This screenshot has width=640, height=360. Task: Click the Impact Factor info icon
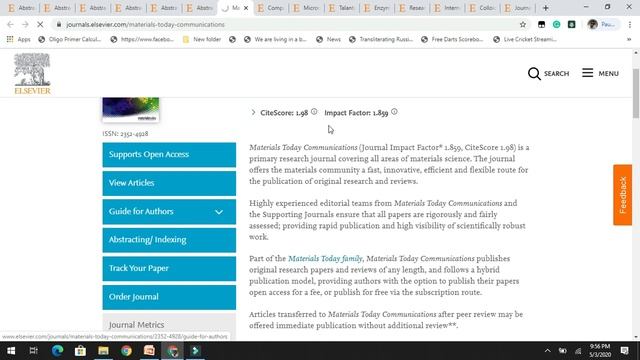(394, 111)
